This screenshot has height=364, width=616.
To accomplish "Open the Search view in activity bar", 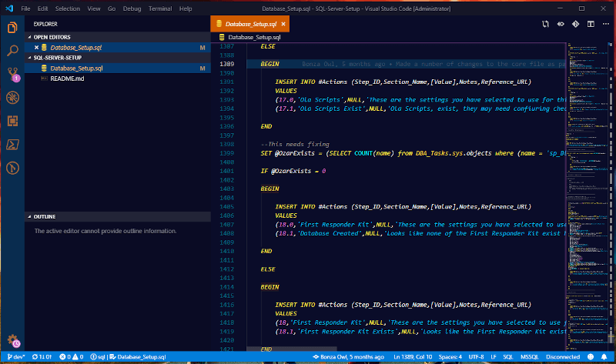I will pos(12,51).
